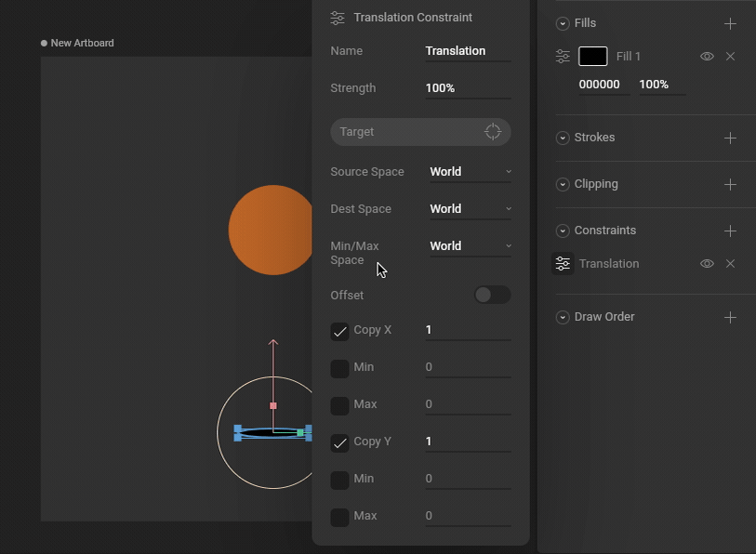Open Translation constraint options icon
This screenshot has width=756, height=554.
pos(563,264)
